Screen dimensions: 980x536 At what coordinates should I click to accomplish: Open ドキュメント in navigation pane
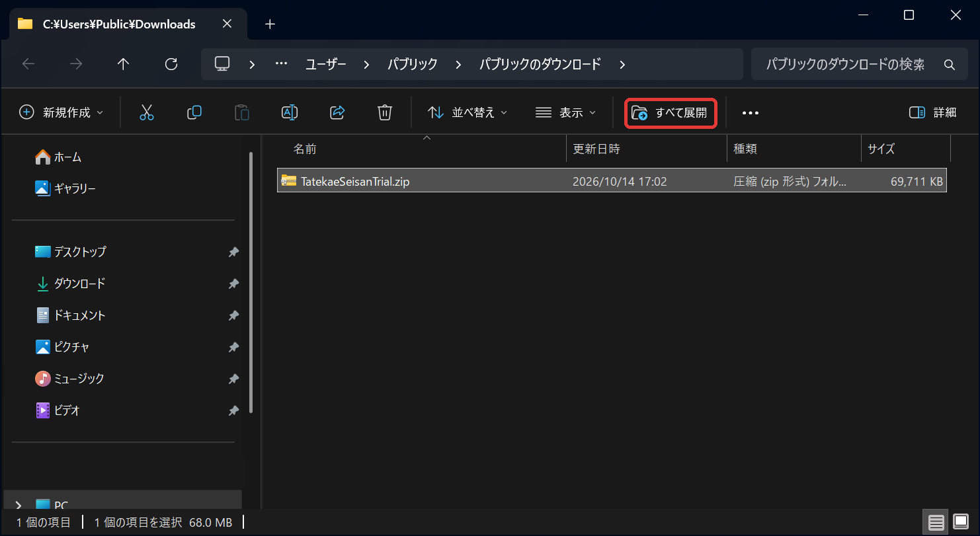tap(69, 315)
